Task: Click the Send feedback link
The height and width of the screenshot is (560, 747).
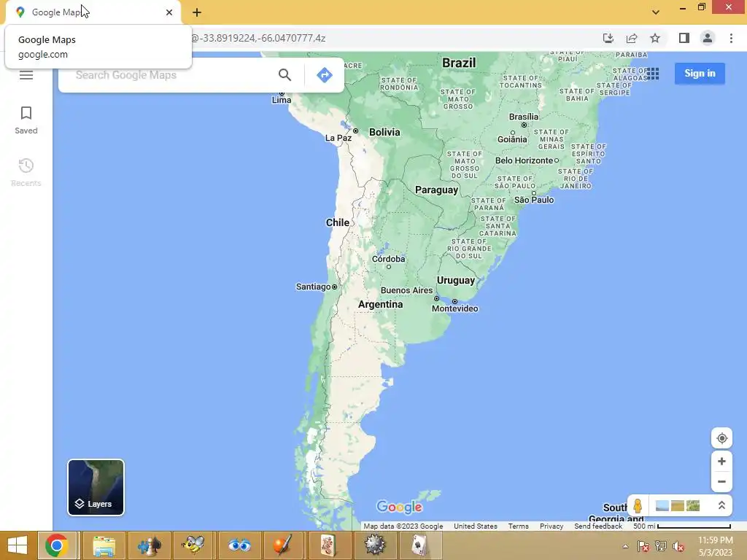Action: point(598,526)
